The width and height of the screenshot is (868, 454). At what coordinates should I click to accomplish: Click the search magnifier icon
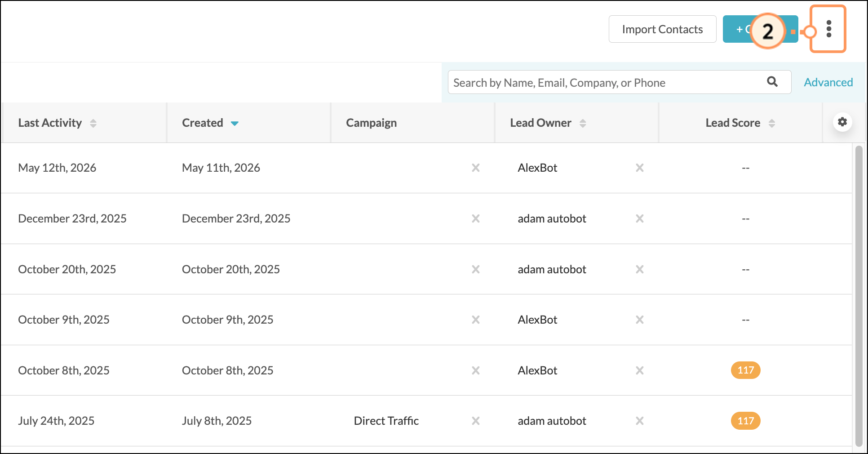click(772, 82)
